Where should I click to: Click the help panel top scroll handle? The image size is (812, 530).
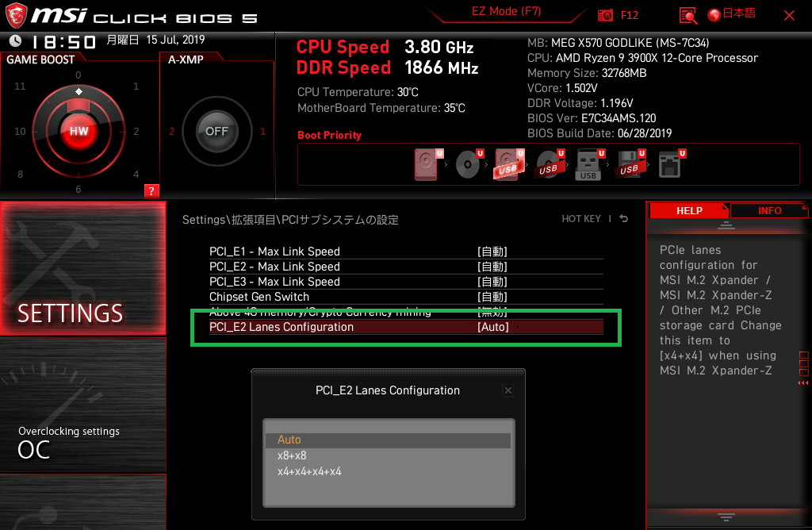[726, 225]
